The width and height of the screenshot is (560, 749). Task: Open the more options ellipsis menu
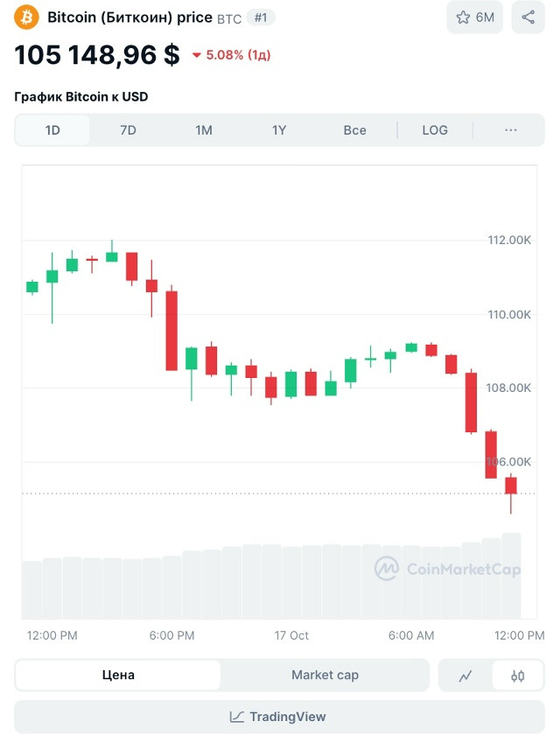point(511,130)
